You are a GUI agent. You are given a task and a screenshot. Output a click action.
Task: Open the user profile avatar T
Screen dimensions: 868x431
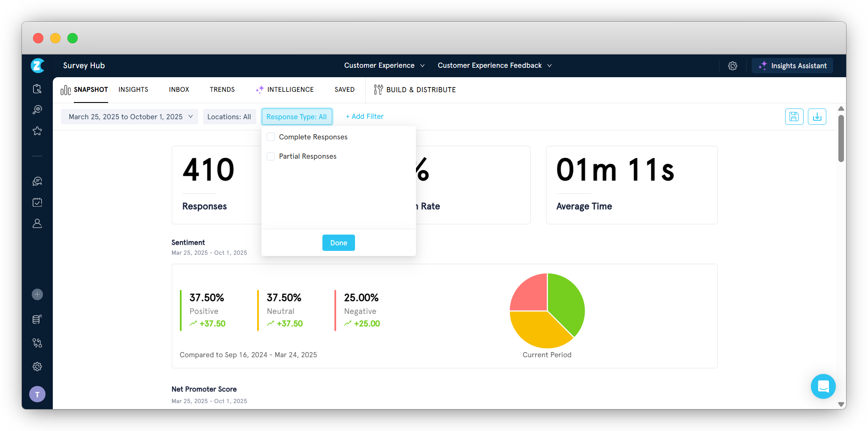pos(37,394)
